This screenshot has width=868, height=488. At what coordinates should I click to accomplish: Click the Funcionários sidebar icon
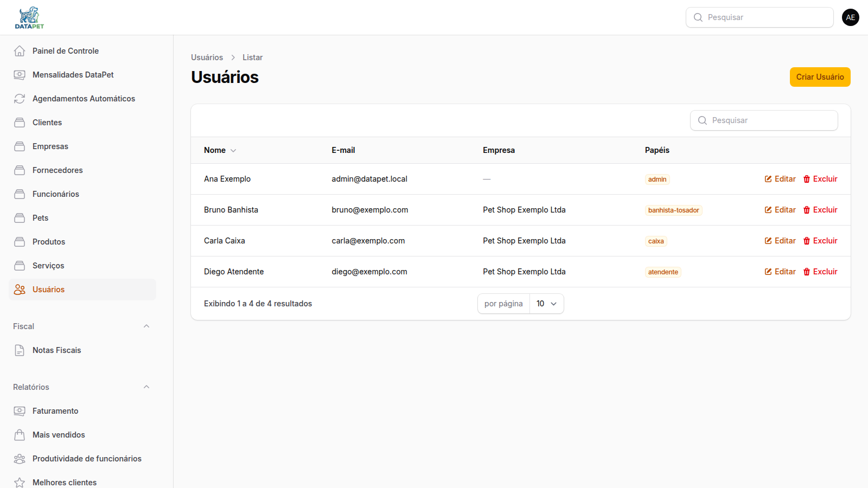point(20,194)
